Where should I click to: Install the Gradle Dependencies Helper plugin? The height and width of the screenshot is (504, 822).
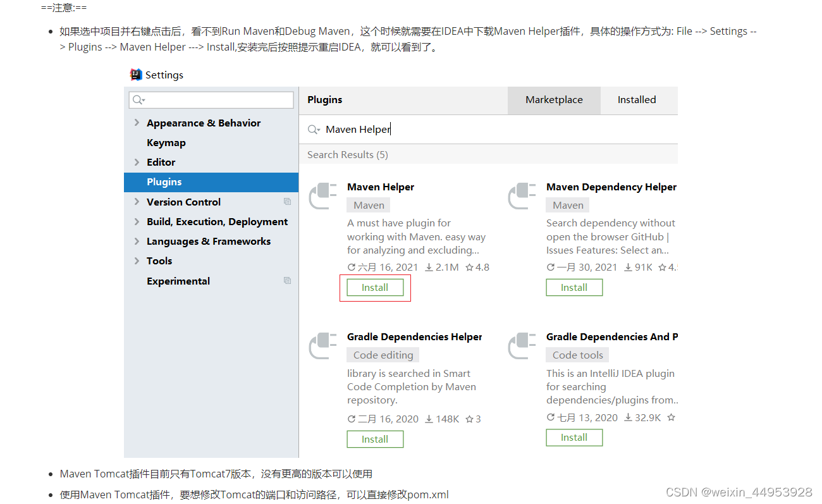click(375, 439)
